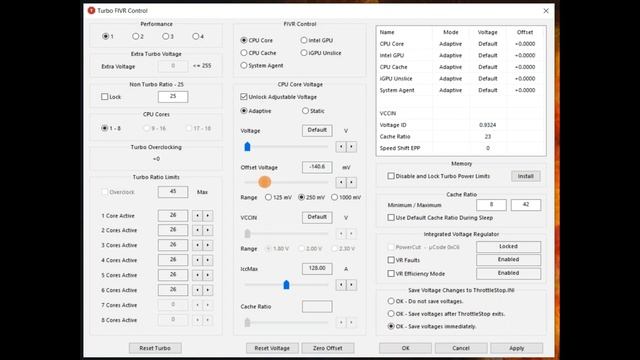Click the Intel GPU row in table
Image resolution: width=640 pixels, height=360 pixels.
(461, 55)
